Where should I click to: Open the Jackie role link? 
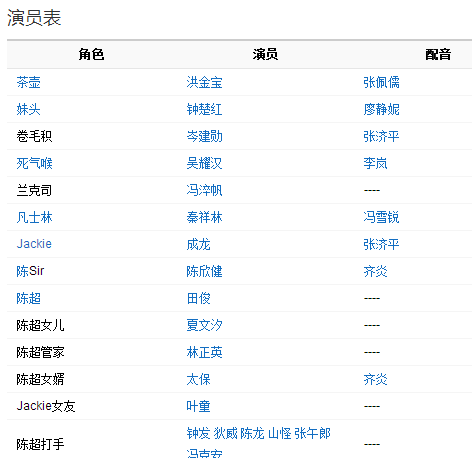click(34, 244)
